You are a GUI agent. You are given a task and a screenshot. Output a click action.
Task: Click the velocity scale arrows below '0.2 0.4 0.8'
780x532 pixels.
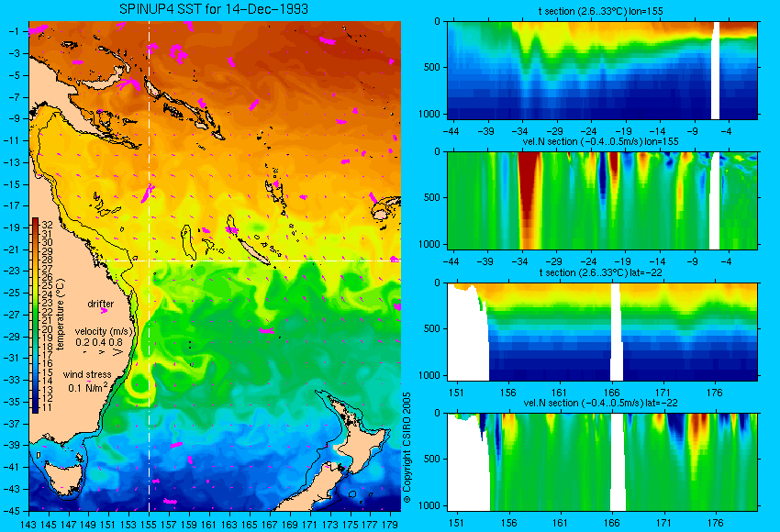pos(103,352)
